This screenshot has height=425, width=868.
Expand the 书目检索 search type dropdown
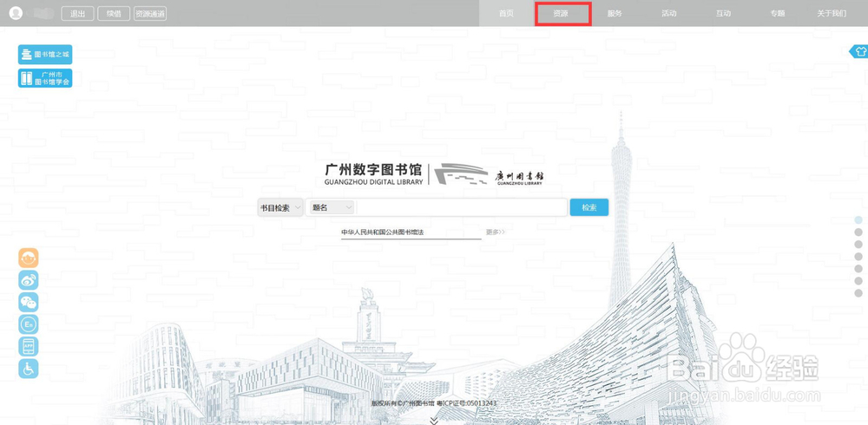tap(280, 207)
